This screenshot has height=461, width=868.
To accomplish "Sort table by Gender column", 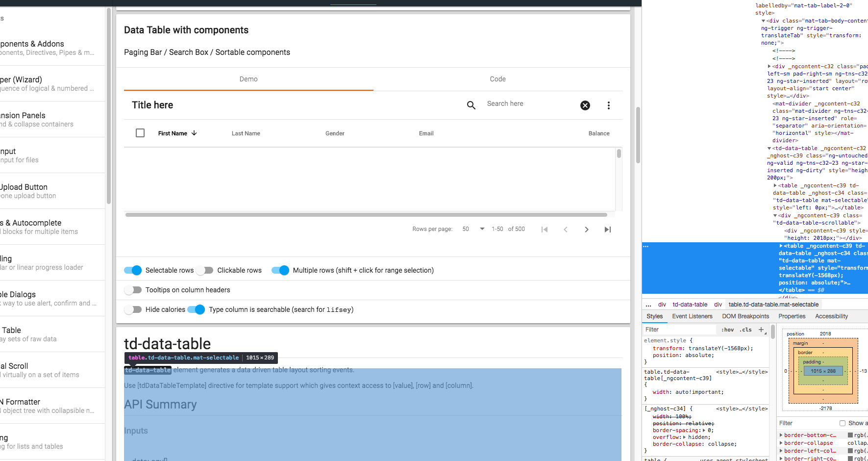I will coord(335,133).
